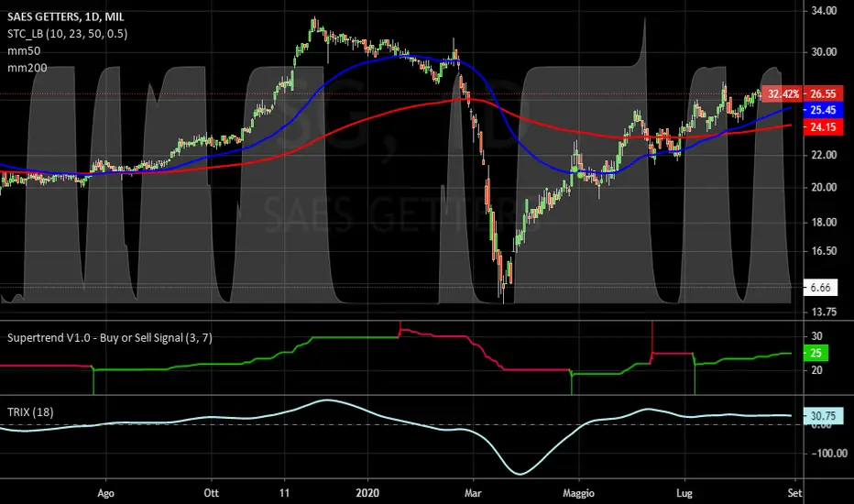Click the Supertrend V1.0 Buy or Sell Signal label
This screenshot has height=504, width=854.
pos(109,338)
